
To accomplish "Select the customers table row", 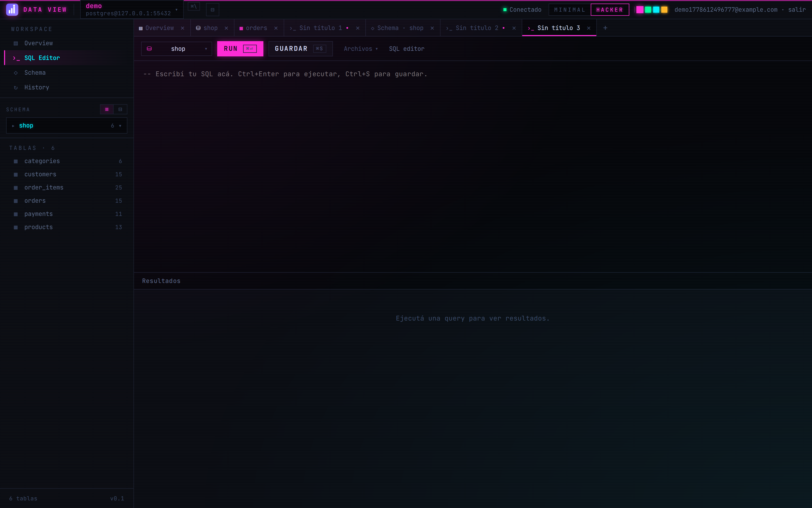I will pos(67,174).
